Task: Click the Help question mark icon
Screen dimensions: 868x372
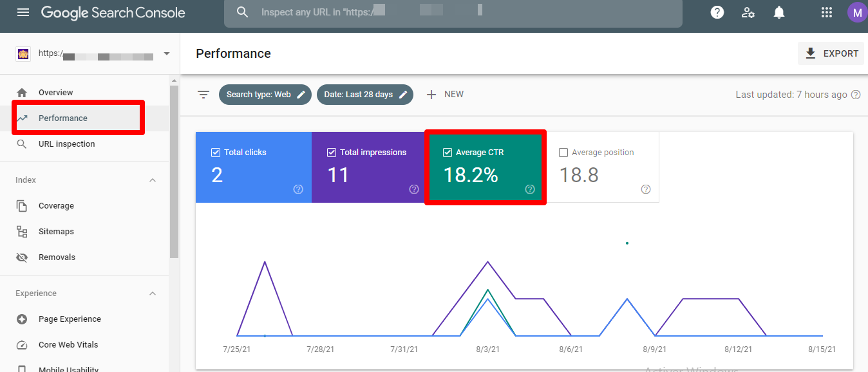Action: click(717, 12)
